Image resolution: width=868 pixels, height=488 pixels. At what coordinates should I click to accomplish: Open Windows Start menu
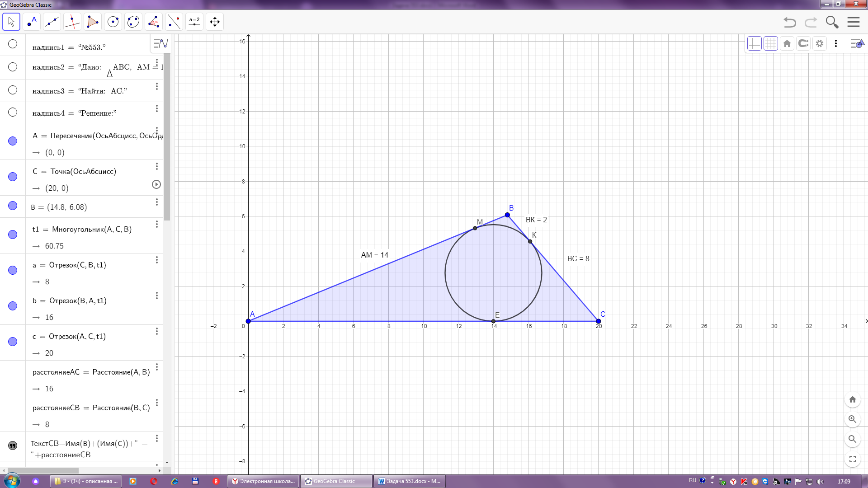[12, 481]
